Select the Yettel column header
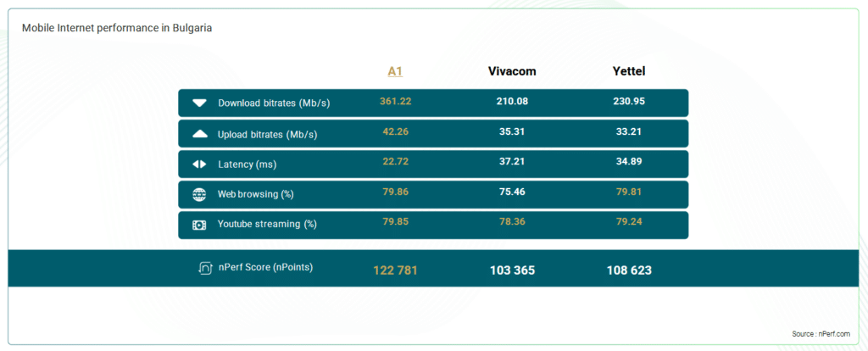The width and height of the screenshot is (868, 351). tap(629, 71)
